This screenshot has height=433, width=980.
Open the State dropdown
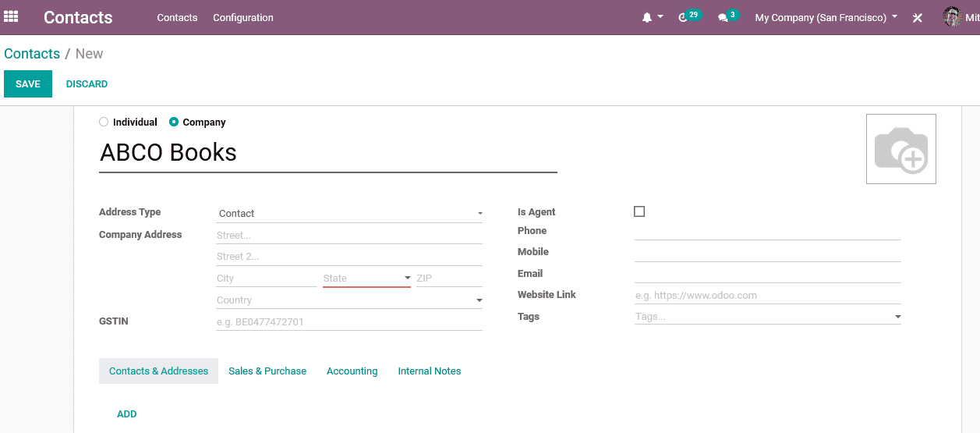coord(366,279)
